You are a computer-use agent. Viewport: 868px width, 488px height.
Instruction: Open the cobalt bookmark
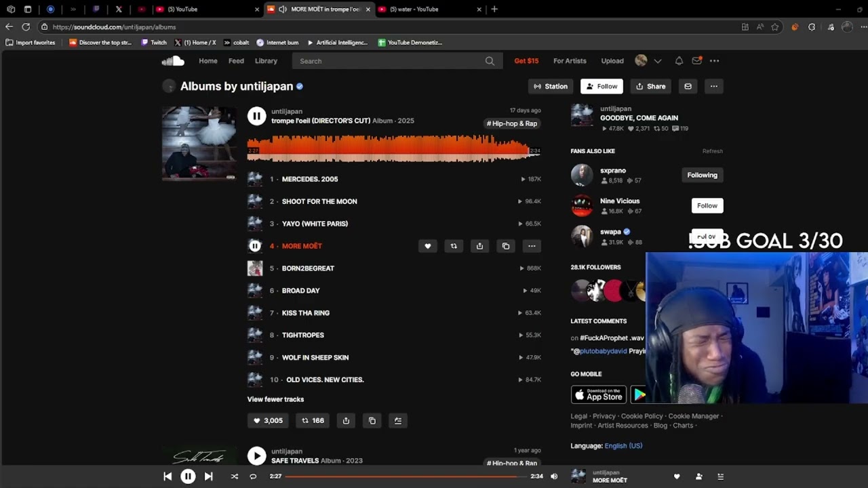click(236, 43)
